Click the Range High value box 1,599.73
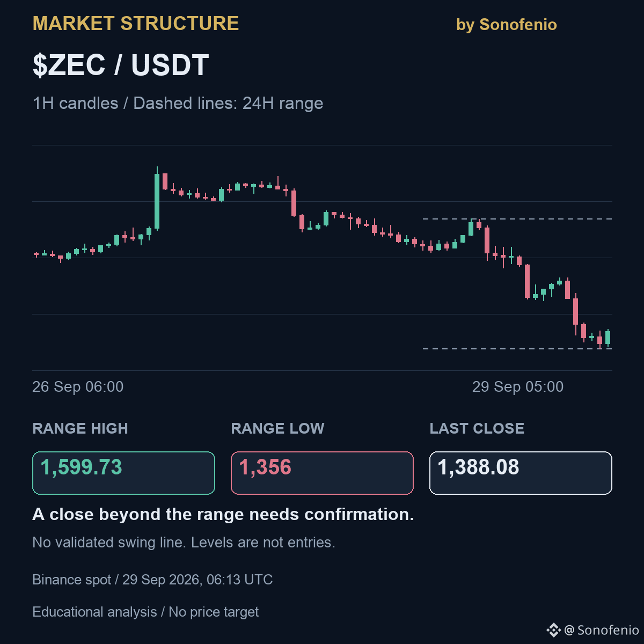The width and height of the screenshot is (644, 644). pyautogui.click(x=123, y=473)
